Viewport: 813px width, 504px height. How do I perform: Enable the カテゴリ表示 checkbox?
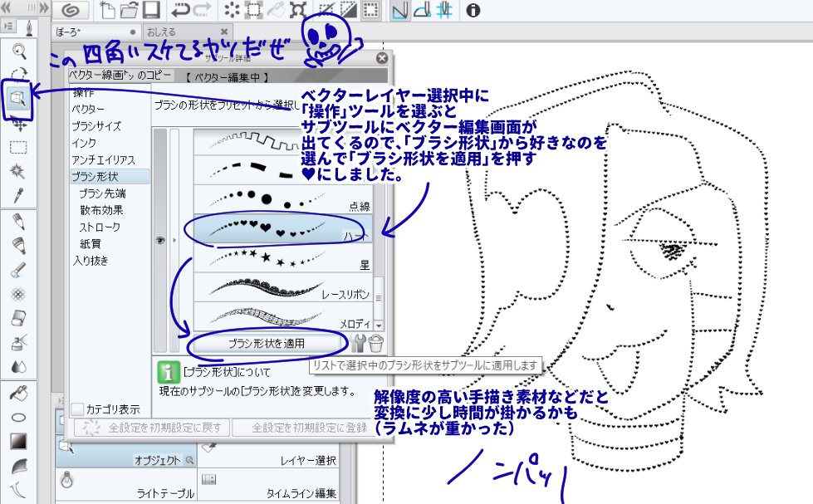coord(77,409)
